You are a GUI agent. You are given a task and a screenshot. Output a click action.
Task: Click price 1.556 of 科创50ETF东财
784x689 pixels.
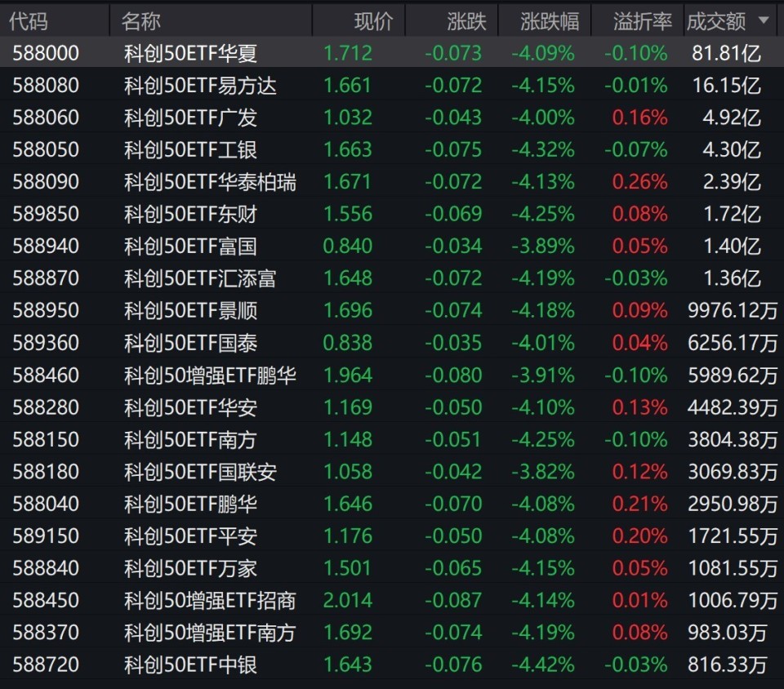coord(348,214)
